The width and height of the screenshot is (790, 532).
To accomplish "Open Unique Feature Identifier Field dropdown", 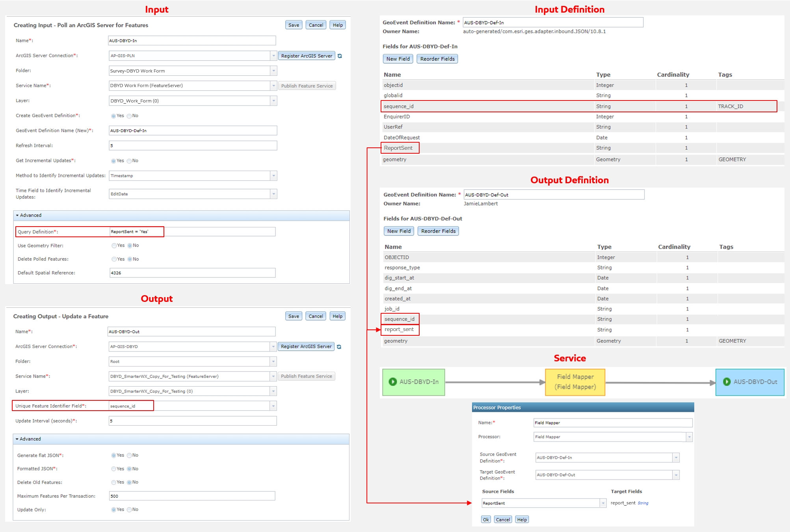I will click(x=273, y=406).
